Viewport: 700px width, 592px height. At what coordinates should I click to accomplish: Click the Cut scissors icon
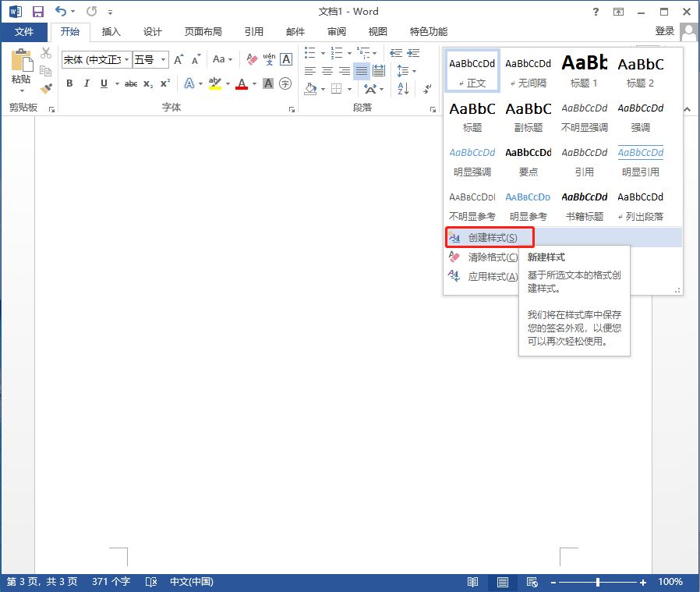click(x=46, y=53)
